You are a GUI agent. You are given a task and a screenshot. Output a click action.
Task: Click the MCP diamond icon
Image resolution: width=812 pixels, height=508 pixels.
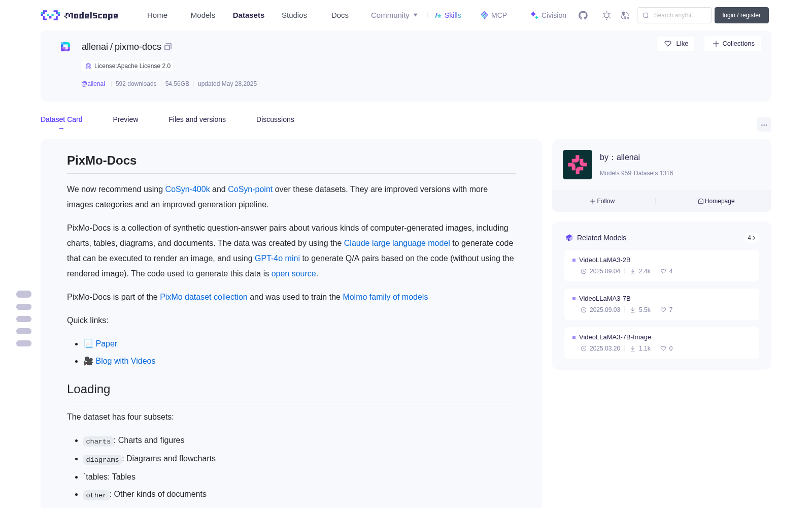click(484, 15)
